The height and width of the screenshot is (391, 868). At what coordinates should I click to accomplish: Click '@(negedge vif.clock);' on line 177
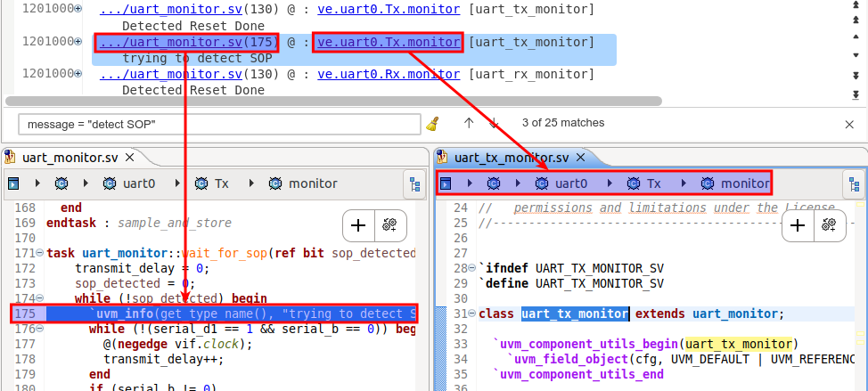pyautogui.click(x=177, y=344)
